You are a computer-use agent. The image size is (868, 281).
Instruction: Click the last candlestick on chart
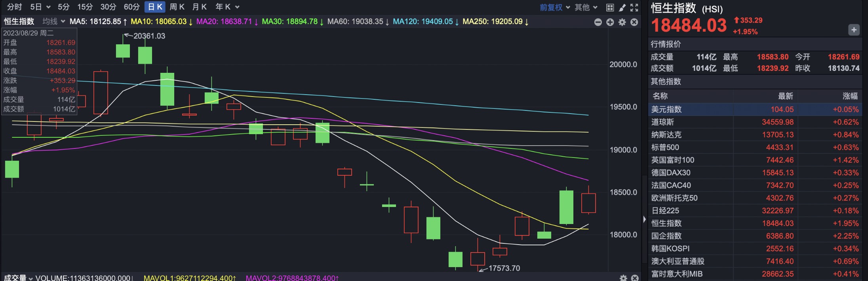588,203
